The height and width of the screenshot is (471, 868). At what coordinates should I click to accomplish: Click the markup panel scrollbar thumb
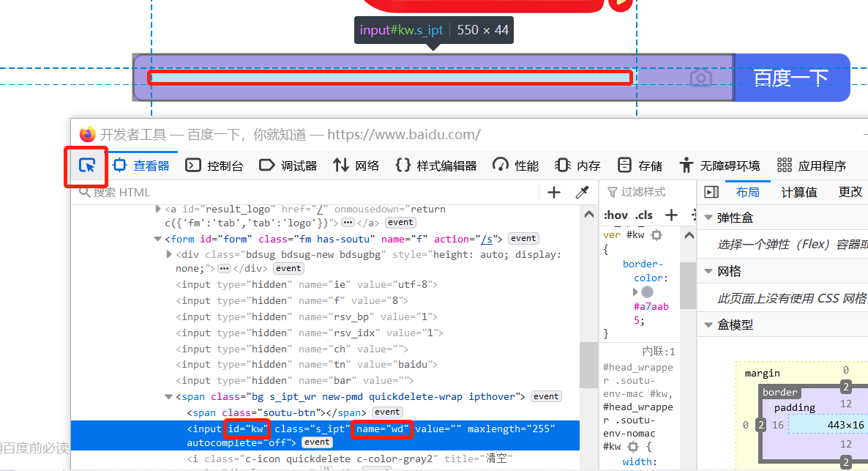588,366
